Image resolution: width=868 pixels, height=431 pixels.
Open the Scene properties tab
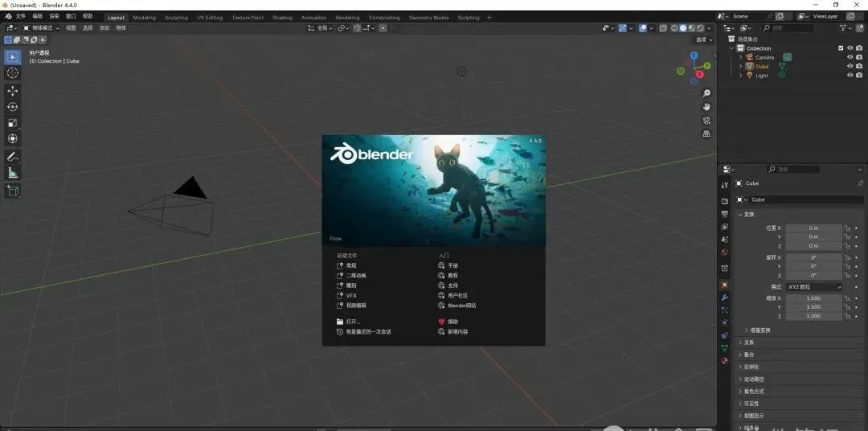pos(725,240)
